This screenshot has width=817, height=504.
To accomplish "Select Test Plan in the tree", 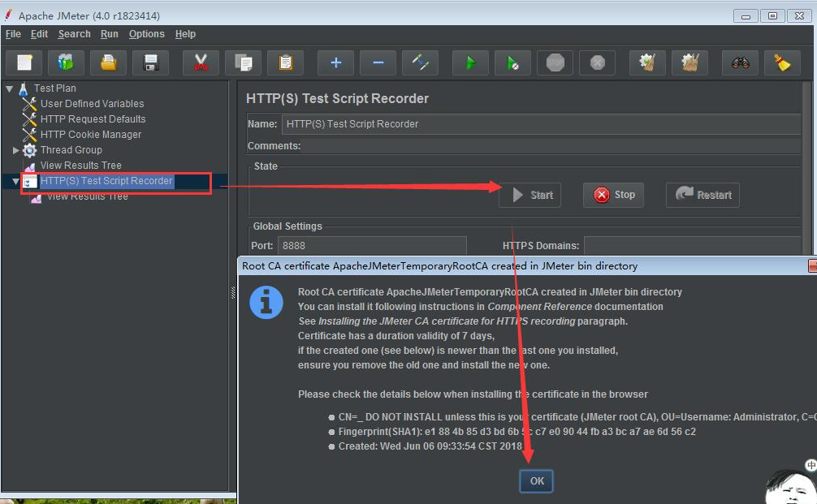I will coord(54,88).
